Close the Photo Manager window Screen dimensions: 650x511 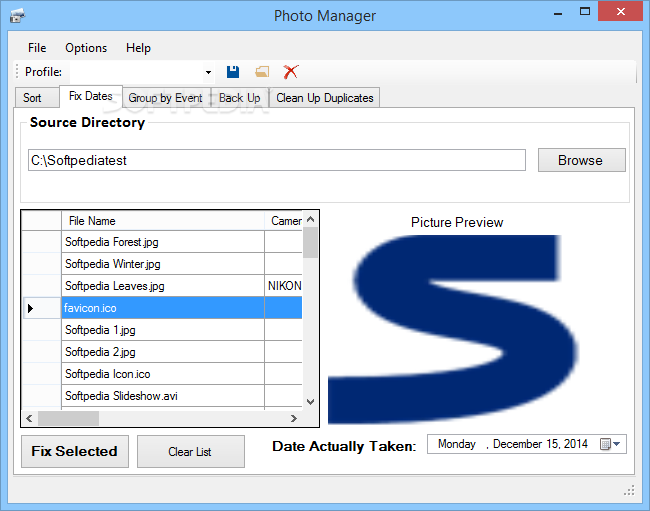(621, 11)
